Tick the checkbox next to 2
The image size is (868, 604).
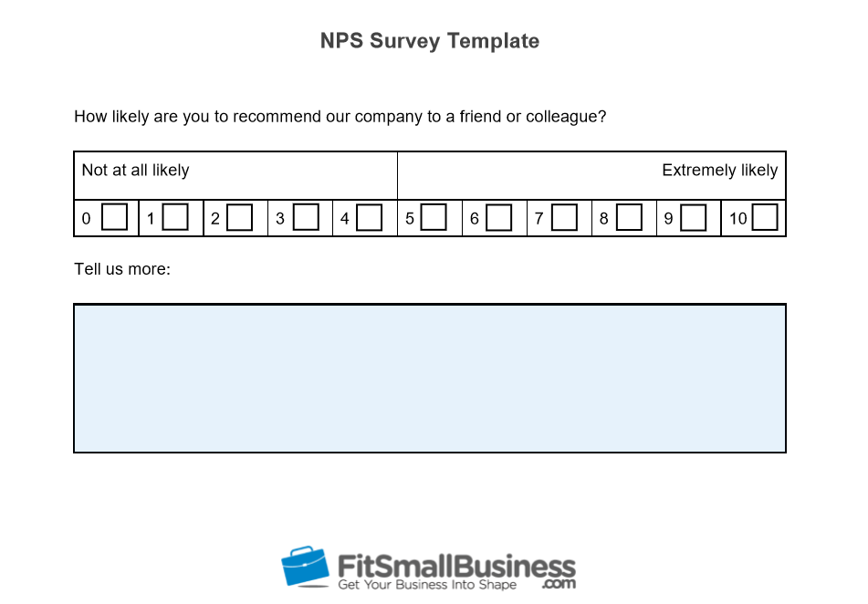[x=240, y=217]
